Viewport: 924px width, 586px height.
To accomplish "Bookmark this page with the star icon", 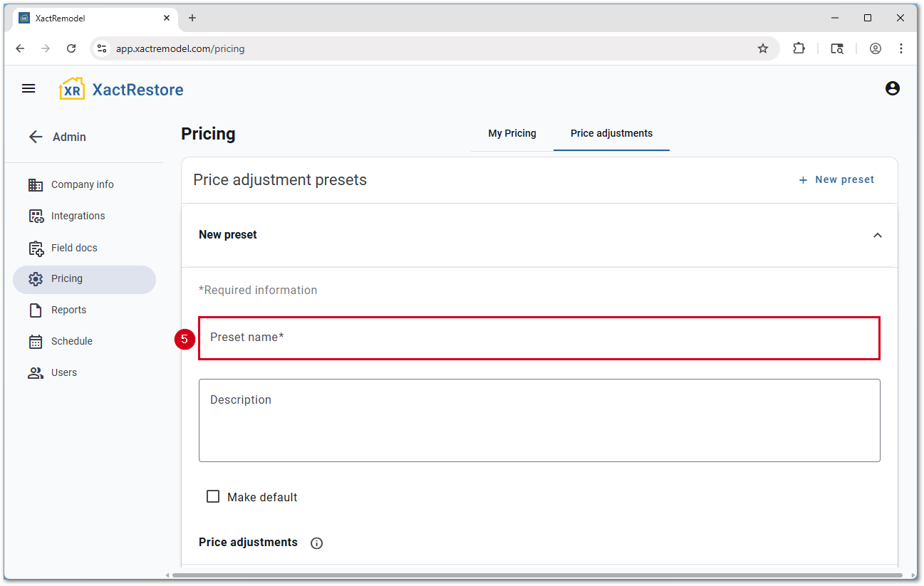I will pyautogui.click(x=763, y=48).
